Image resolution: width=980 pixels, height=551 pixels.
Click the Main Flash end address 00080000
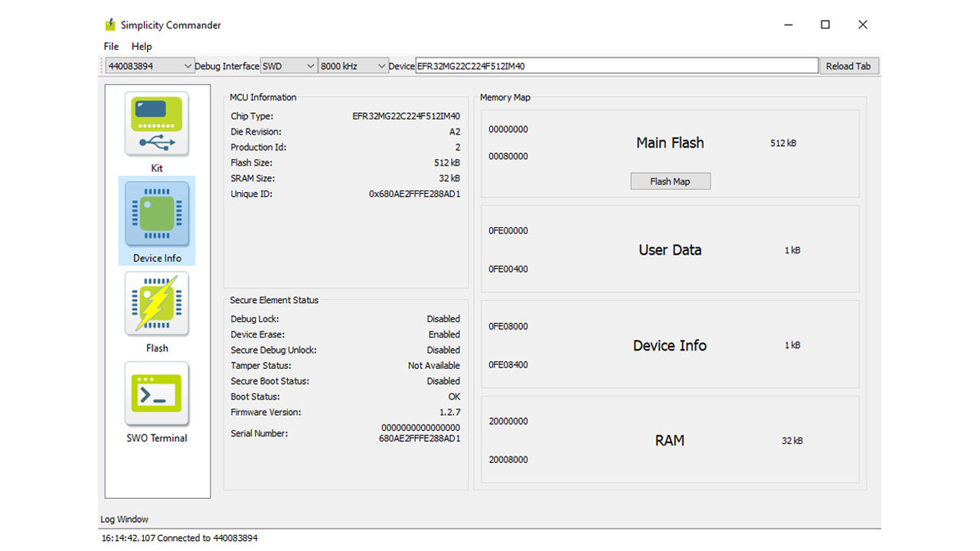click(508, 156)
